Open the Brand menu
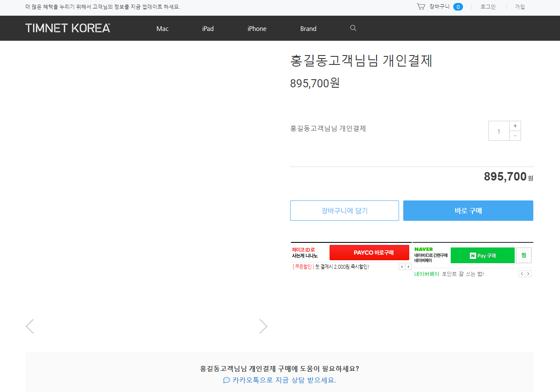 click(x=308, y=29)
